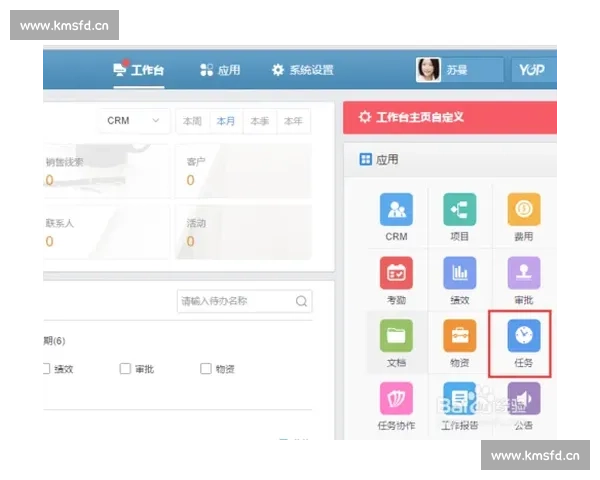The width and height of the screenshot is (600, 480).
Task: Open the 项目 app icon
Action: click(x=460, y=209)
